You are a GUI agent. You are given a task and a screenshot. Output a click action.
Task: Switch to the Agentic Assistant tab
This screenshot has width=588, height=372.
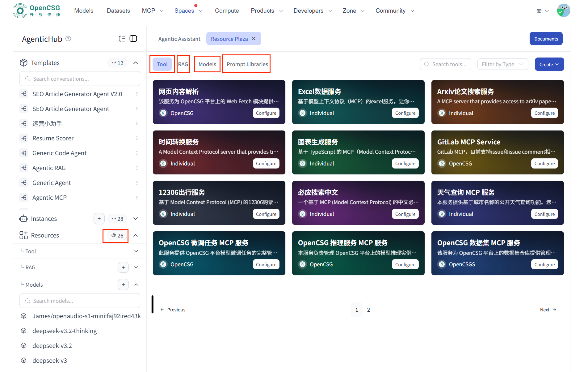(x=179, y=39)
